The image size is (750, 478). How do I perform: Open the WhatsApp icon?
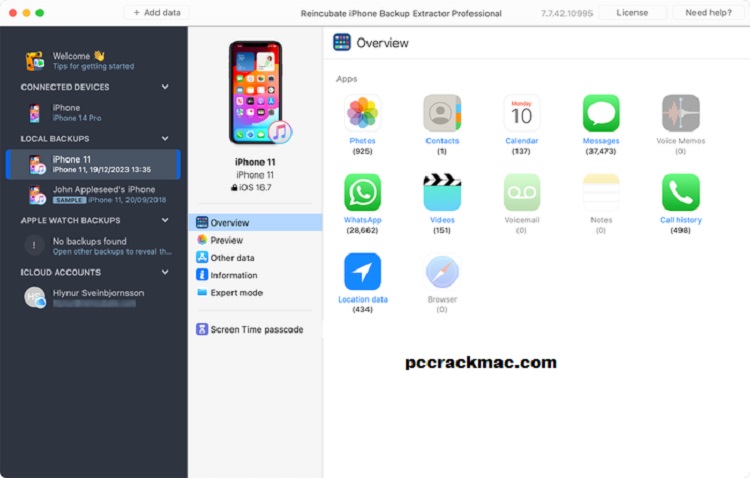point(362,192)
